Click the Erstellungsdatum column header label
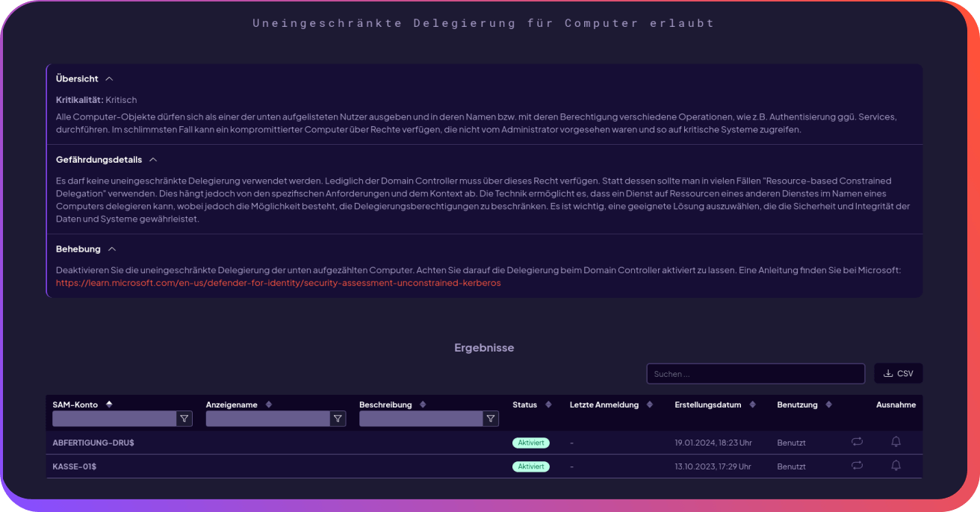The height and width of the screenshot is (512, 980). click(708, 405)
